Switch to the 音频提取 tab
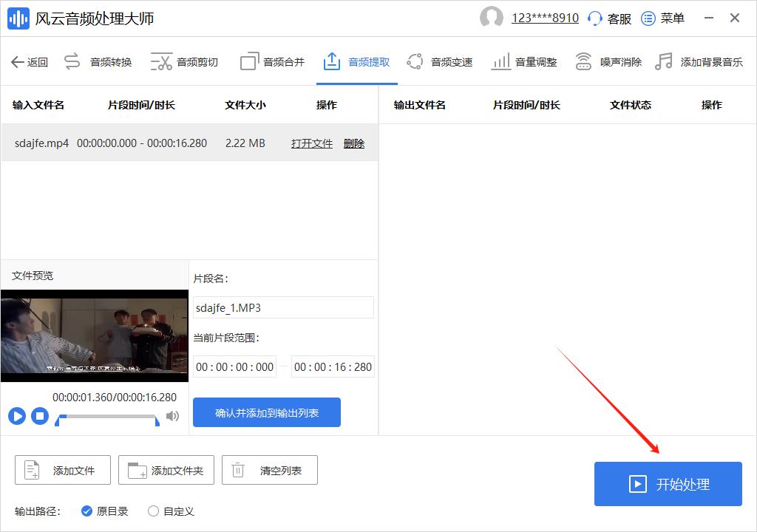This screenshot has width=757, height=532. (x=356, y=61)
